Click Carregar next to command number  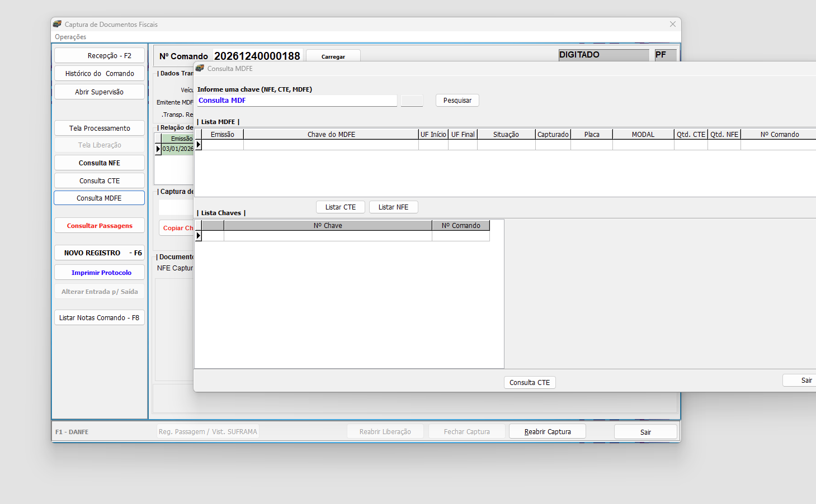333,56
